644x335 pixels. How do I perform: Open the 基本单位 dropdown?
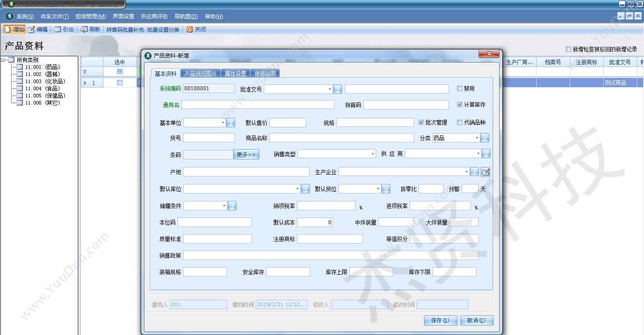click(x=223, y=122)
